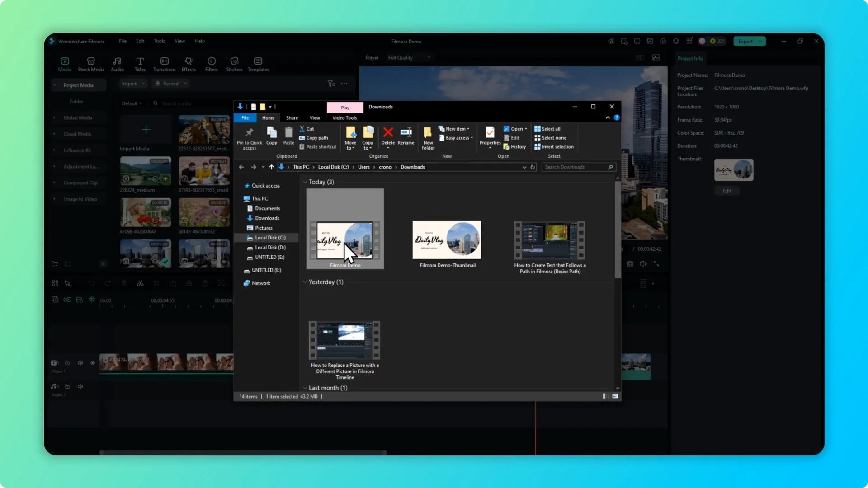Mute the Video 1 track speaker
Screen dimensions: 868x488
pos(80,363)
